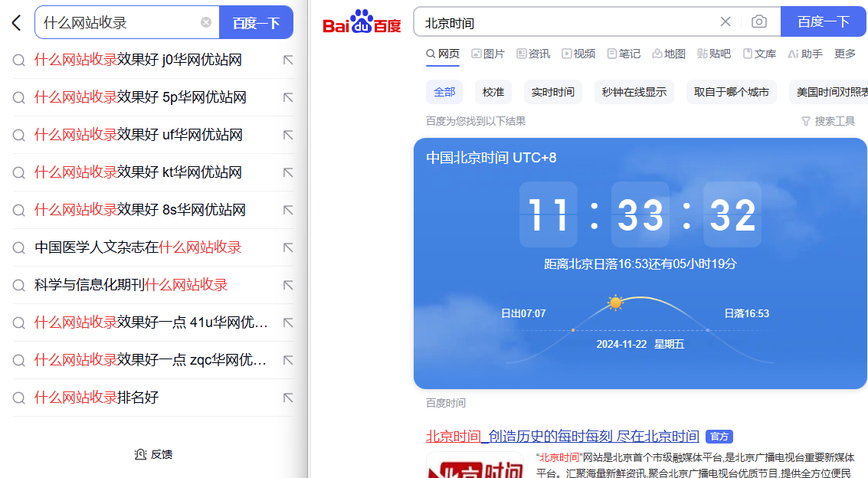The height and width of the screenshot is (478, 868).
Task: Select 美国时间对照 filter chip
Action: click(829, 92)
